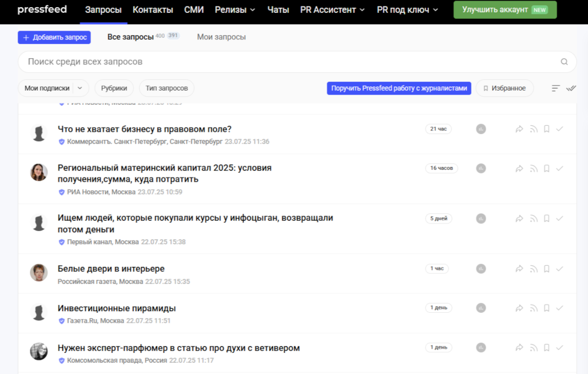The width and height of the screenshot is (588, 374).
Task: Open 'Мои подписки' filter
Action: coord(47,88)
